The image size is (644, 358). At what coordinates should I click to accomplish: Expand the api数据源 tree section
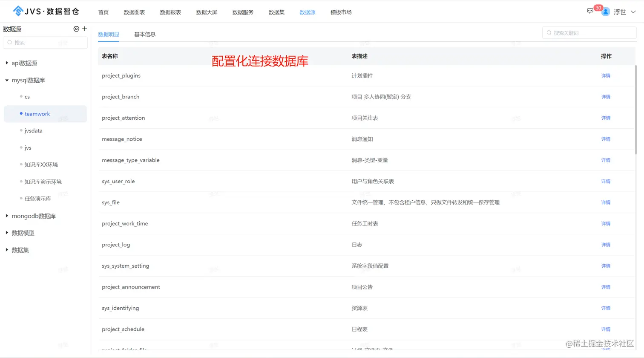click(7, 63)
